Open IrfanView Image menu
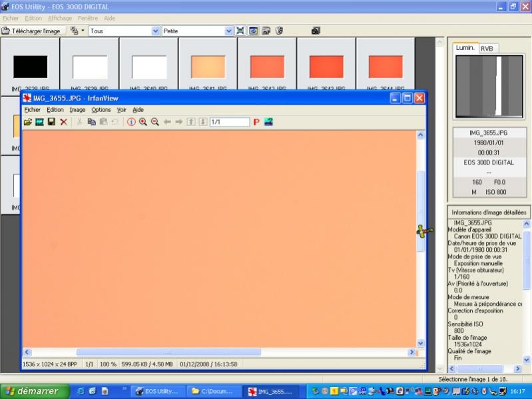 point(77,110)
